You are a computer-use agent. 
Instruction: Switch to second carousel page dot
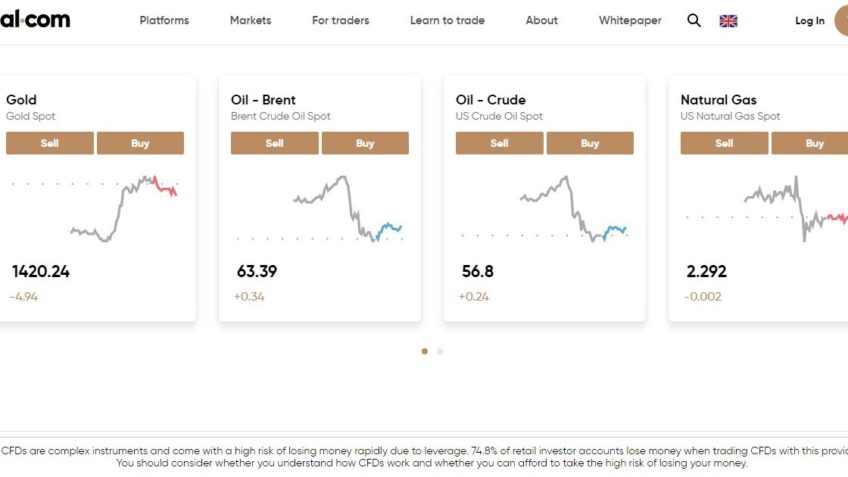440,351
